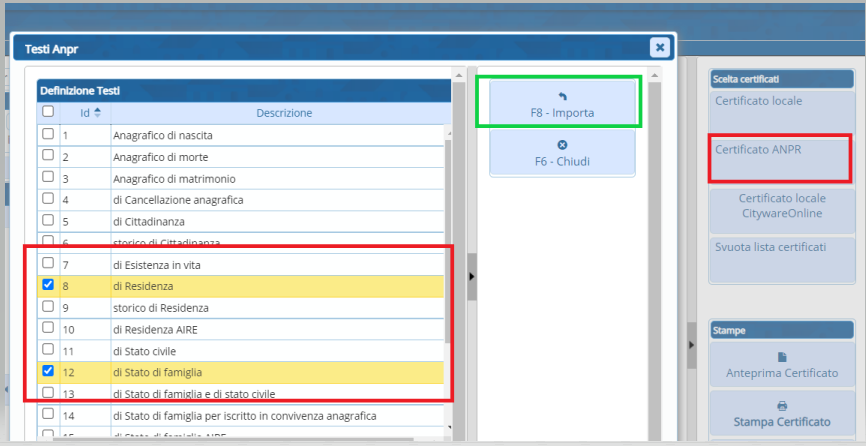Uncheck the 'di Stato di famiglia' checkbox
866x446 pixels.
pyautogui.click(x=48, y=371)
